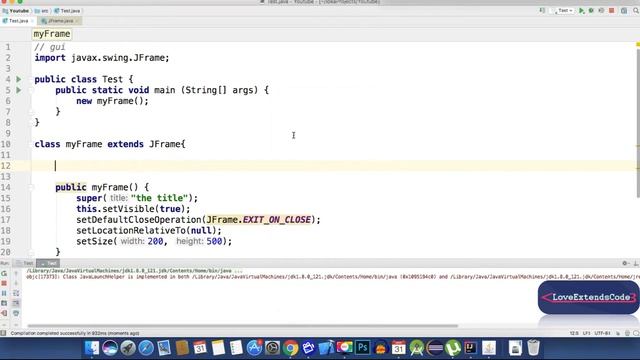Screen dimensions: 640x360
Task: Open Search Everywhere magnifier icon
Action: point(636,11)
